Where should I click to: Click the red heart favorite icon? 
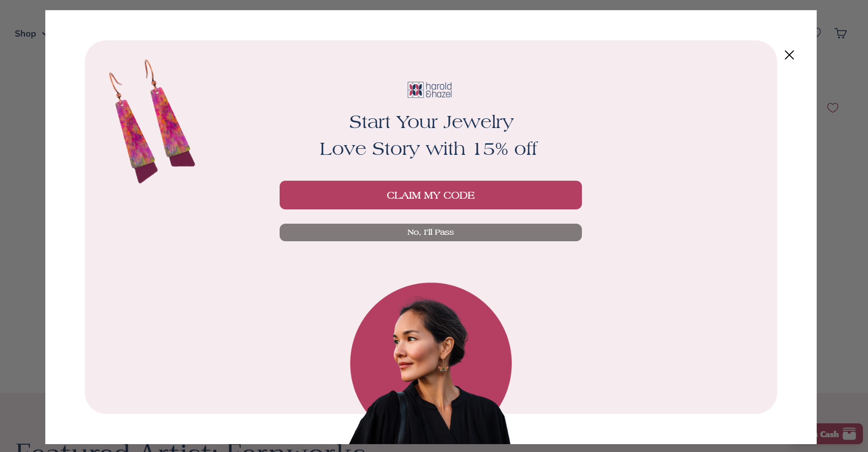[x=832, y=108]
